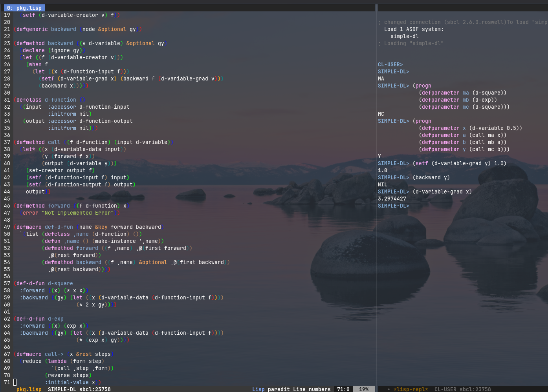
Task: Click CL-USER sbcl:23758 in REPL mode line
Action: pos(462,389)
